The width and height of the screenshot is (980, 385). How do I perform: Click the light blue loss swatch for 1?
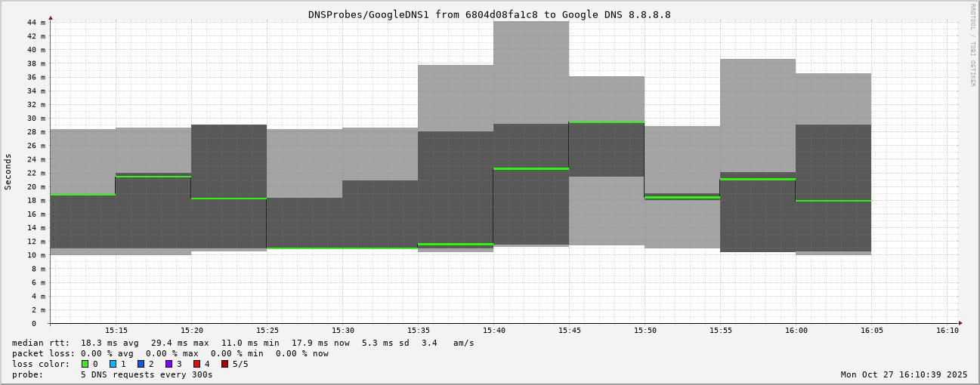(x=113, y=364)
